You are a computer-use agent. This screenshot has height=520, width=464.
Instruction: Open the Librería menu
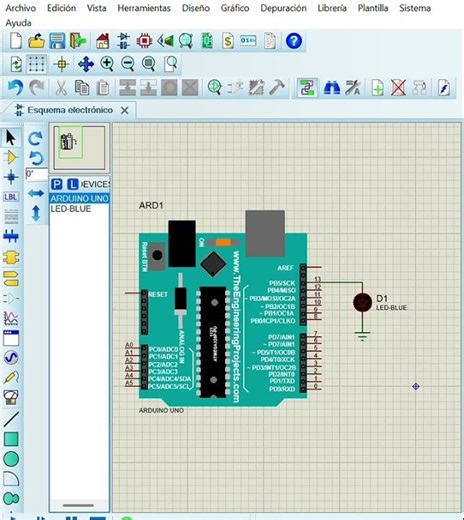pos(332,8)
